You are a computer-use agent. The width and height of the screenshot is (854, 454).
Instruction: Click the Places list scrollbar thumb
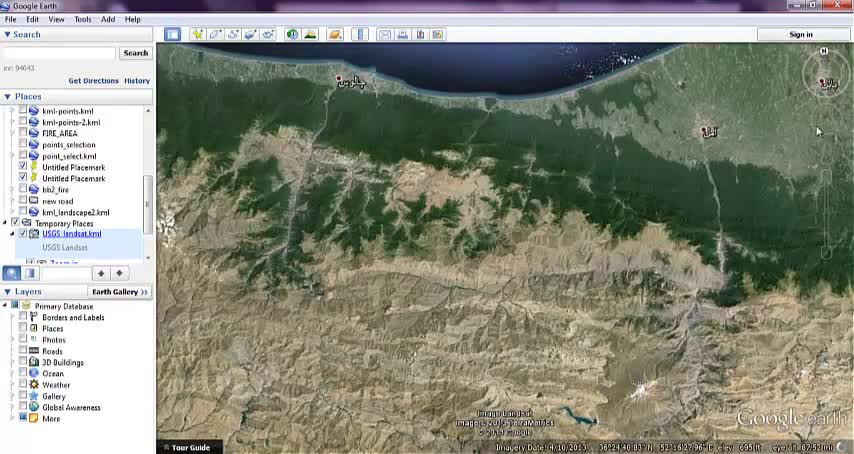[x=147, y=204]
